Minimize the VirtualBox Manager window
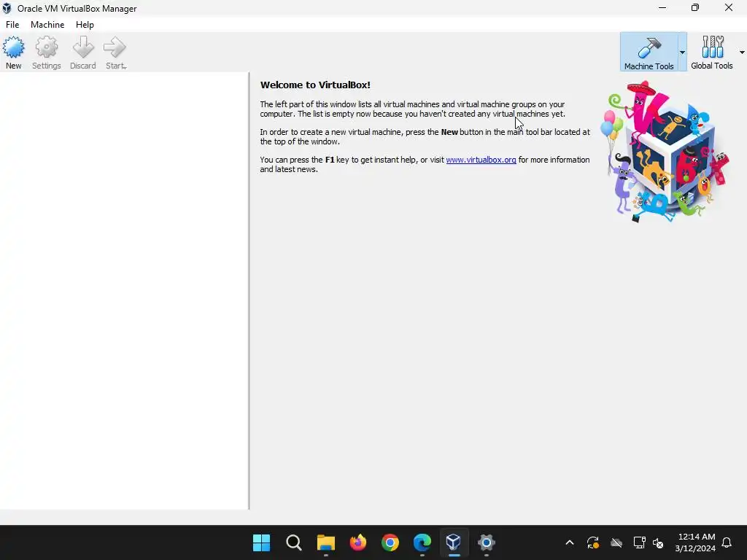The width and height of the screenshot is (747, 560). point(662,7)
